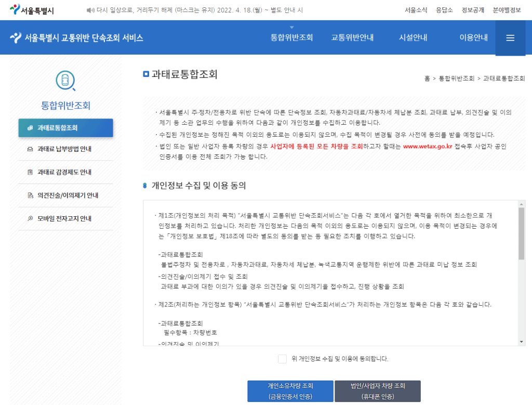Check the personal information consent agreement checkbox
The width and height of the screenshot is (532, 405).
[x=282, y=359]
